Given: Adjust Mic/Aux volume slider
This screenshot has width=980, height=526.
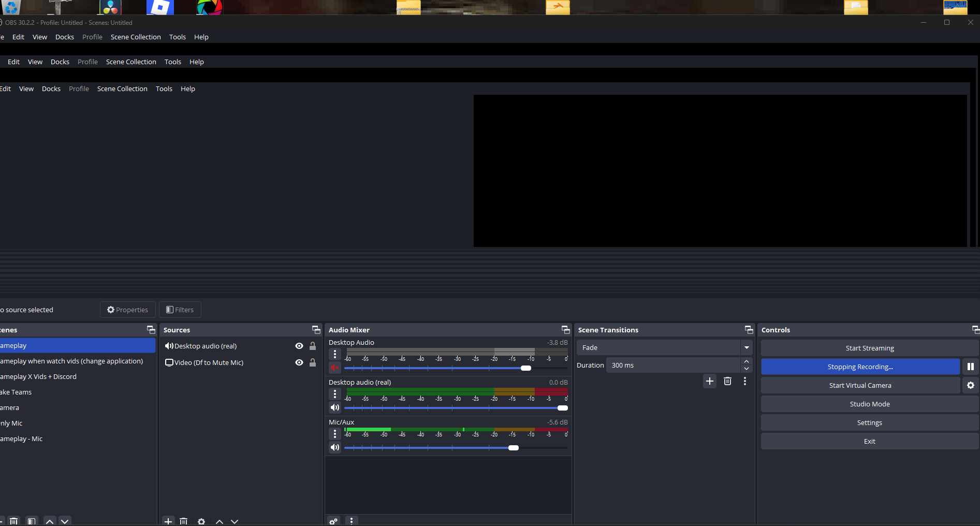Looking at the screenshot, I should pos(456,448).
